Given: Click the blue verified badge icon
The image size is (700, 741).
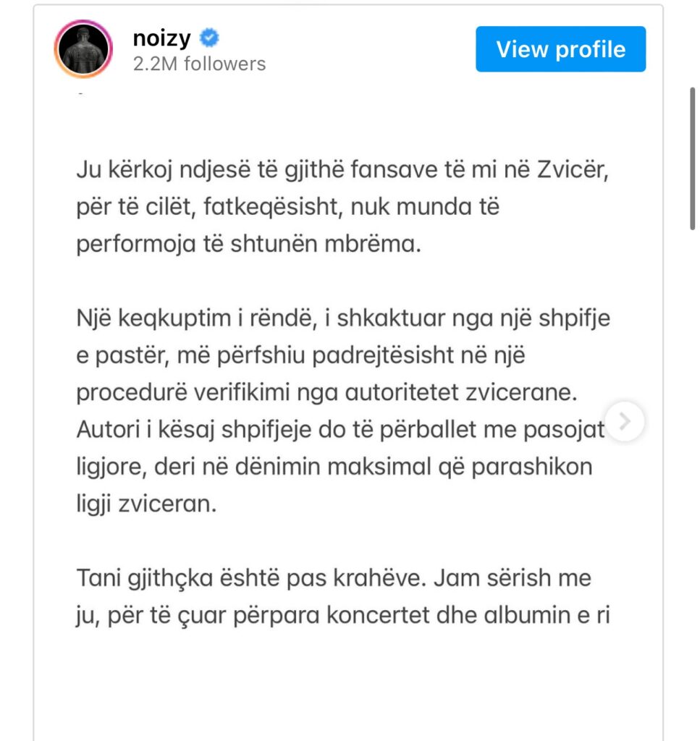Looking at the screenshot, I should (x=209, y=38).
